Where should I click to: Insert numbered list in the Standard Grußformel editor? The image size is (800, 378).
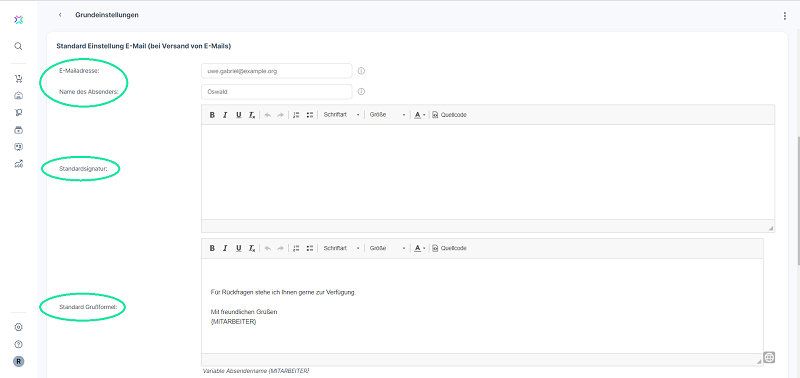point(296,248)
